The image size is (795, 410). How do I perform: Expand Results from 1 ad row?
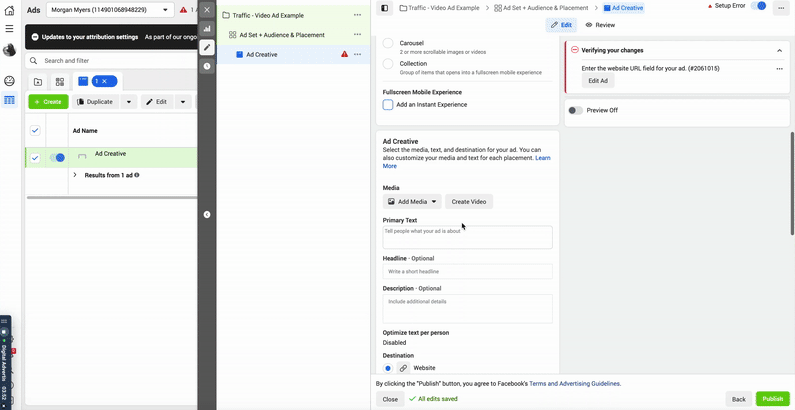pos(75,175)
